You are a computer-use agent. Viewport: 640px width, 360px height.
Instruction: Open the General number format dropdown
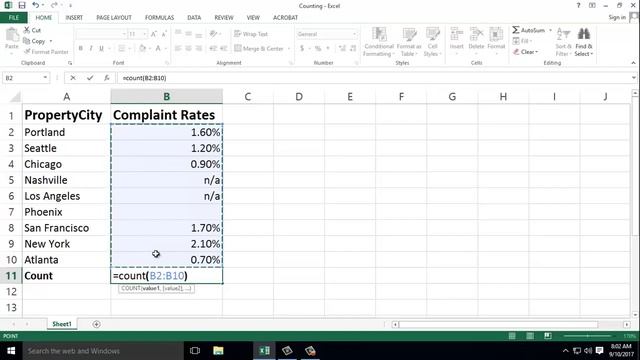tap(354, 34)
